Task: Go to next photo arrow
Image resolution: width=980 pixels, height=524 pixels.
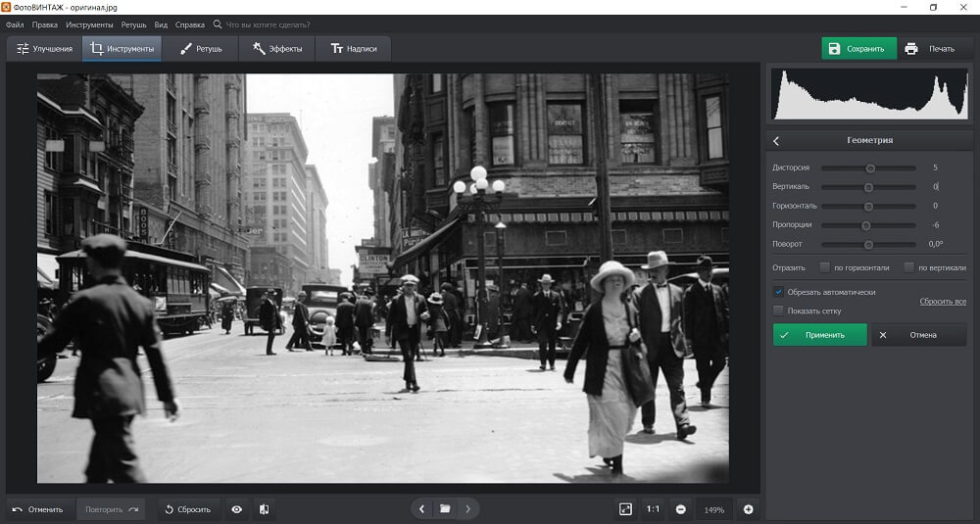Action: pos(467,509)
